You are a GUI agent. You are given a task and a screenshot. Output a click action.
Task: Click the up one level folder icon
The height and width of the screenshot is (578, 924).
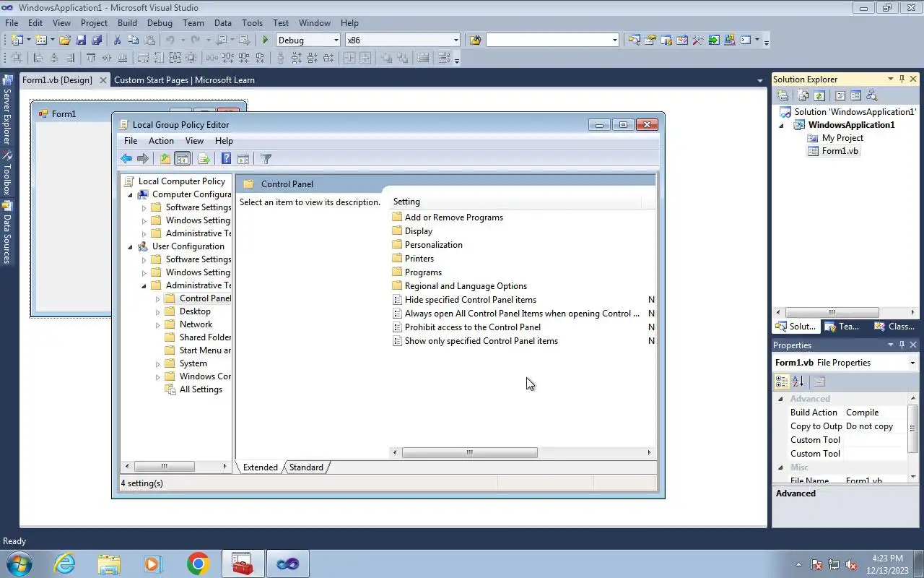click(165, 159)
